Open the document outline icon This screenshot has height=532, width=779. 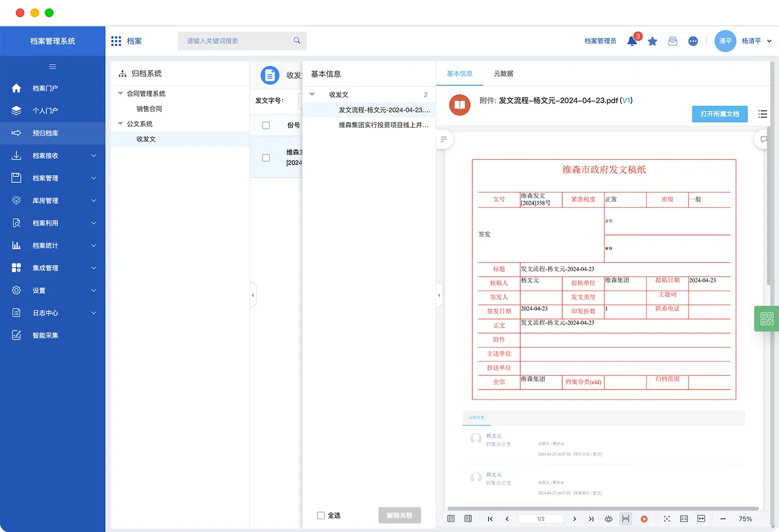click(443, 139)
